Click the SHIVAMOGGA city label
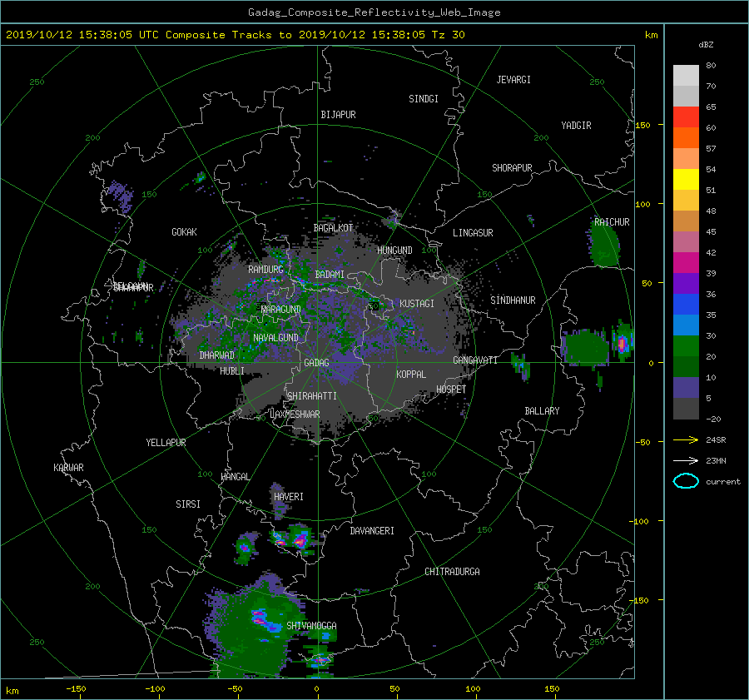 311,625
